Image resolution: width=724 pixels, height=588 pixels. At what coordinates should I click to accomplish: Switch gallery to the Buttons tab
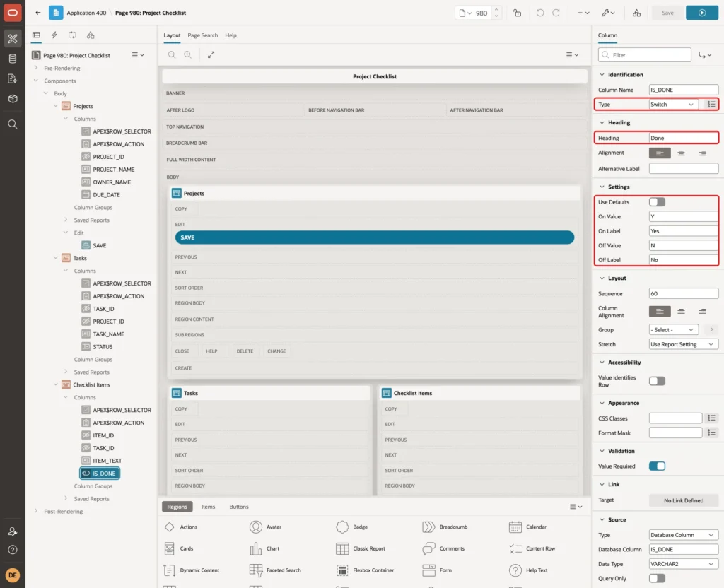239,507
